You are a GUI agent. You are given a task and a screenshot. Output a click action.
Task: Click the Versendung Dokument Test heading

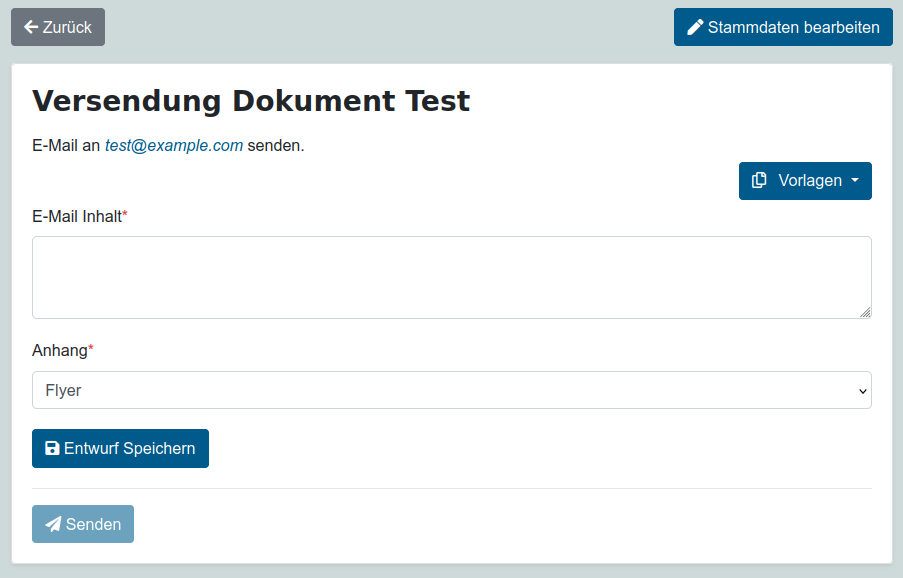coord(251,101)
